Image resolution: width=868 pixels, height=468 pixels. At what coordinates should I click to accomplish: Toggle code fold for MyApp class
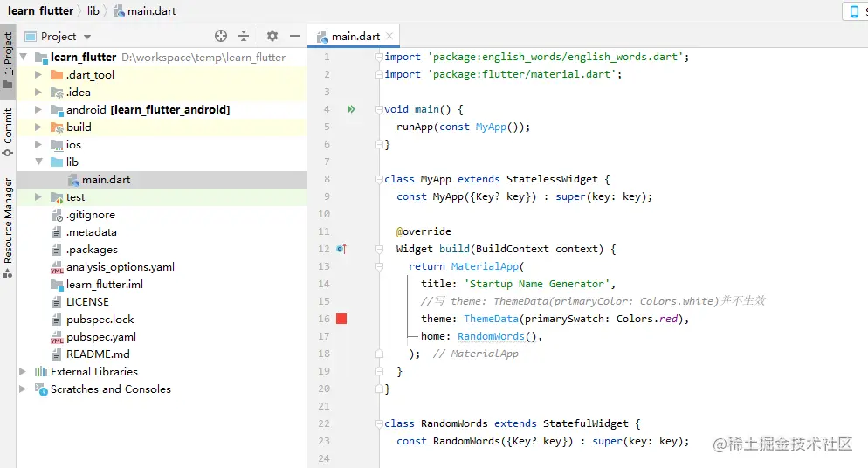point(380,179)
